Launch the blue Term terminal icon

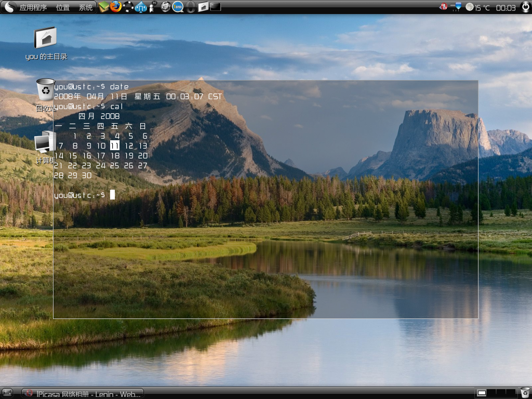coord(178,7)
